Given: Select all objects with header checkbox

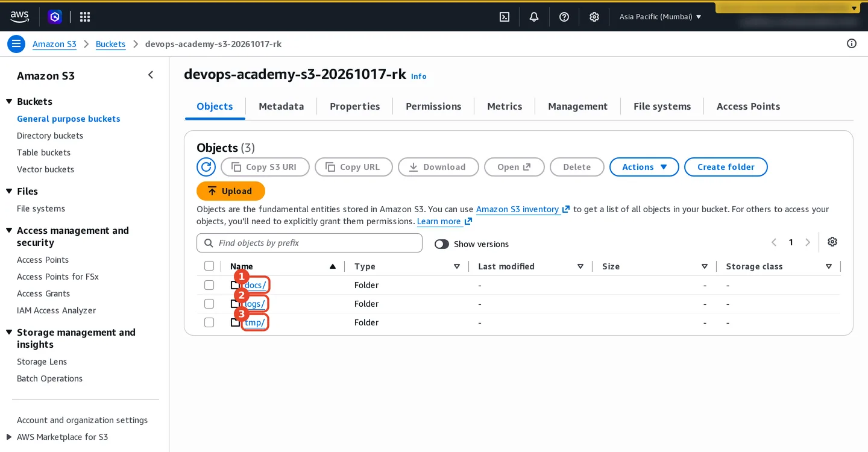Looking at the screenshot, I should point(209,266).
